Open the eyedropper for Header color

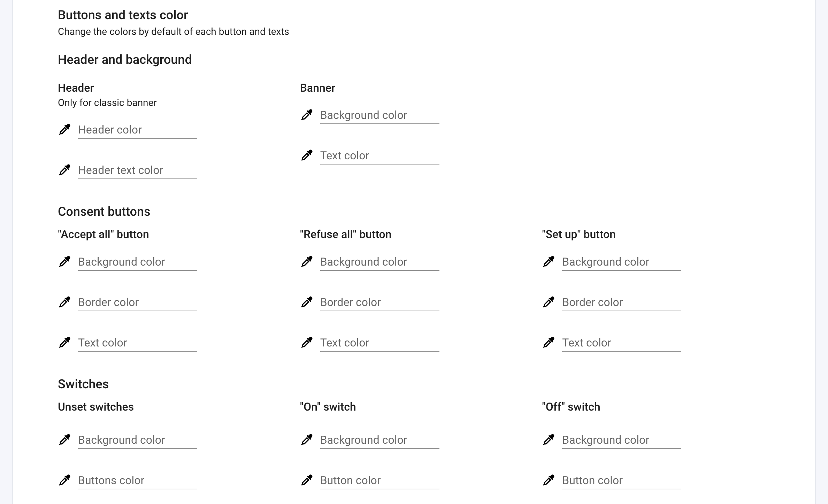pos(65,130)
